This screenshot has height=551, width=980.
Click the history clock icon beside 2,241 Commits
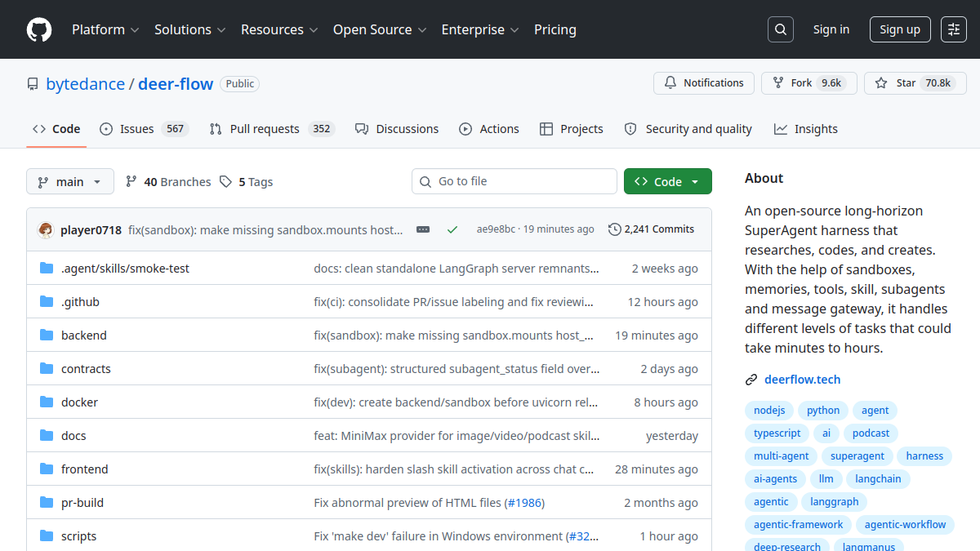[615, 229]
